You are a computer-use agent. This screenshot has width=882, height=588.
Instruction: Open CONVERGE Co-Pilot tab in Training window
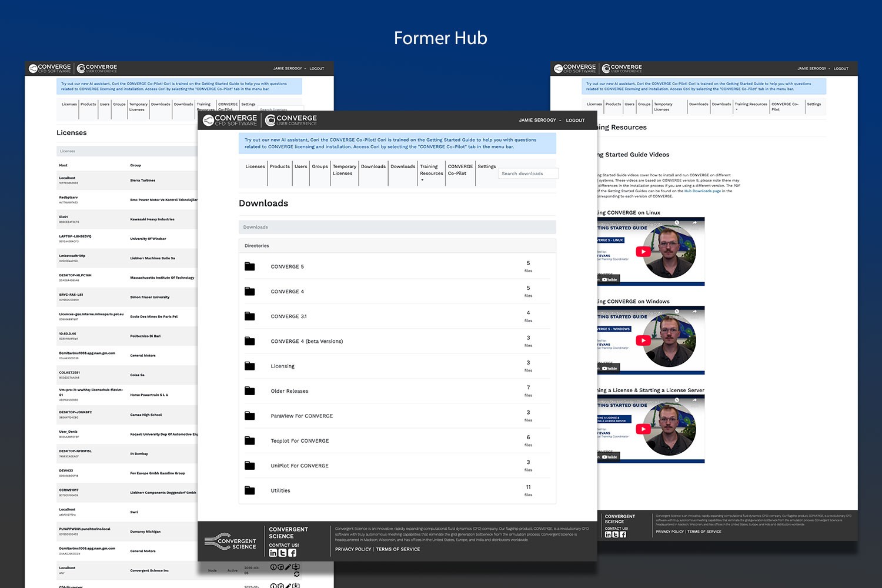[785, 106]
